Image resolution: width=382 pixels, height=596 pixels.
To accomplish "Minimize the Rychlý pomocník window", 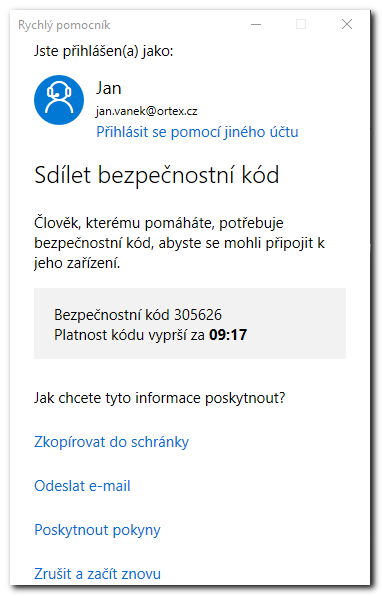I will pyautogui.click(x=256, y=25).
